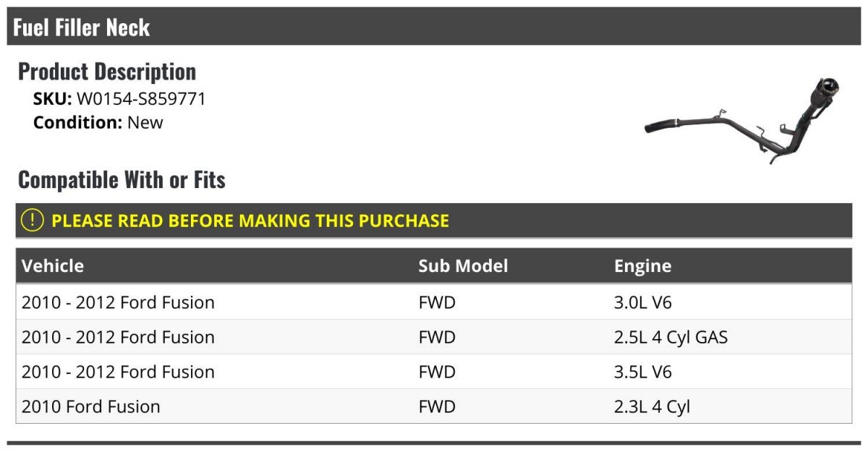Click the Product Description heading
Viewport: 868px width, 452px height.
point(107,71)
